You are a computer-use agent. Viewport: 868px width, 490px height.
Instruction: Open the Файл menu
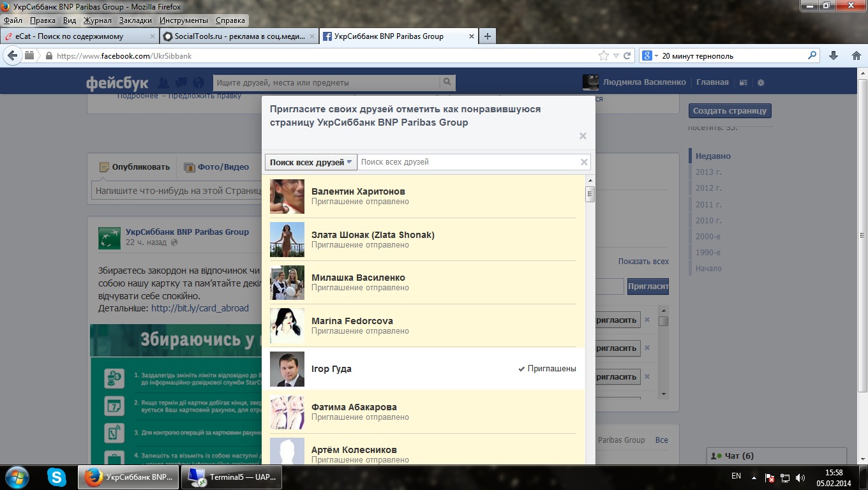pos(13,20)
